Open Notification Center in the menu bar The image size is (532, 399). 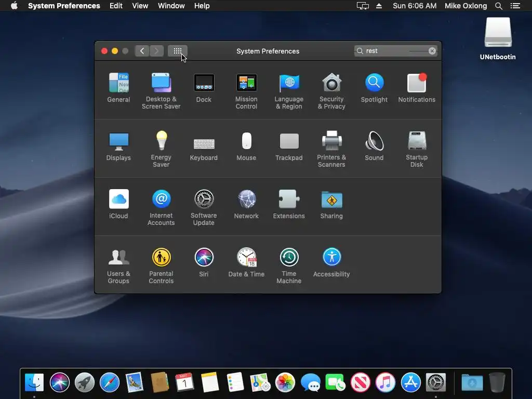(515, 6)
